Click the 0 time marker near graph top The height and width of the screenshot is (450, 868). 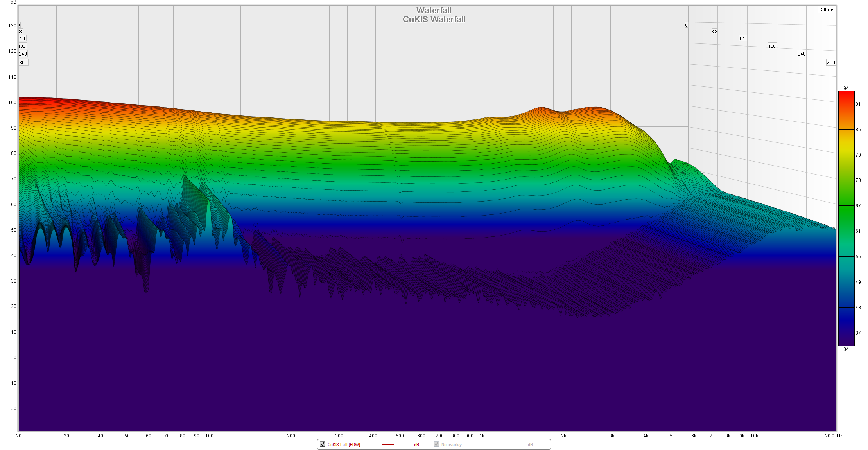[686, 25]
